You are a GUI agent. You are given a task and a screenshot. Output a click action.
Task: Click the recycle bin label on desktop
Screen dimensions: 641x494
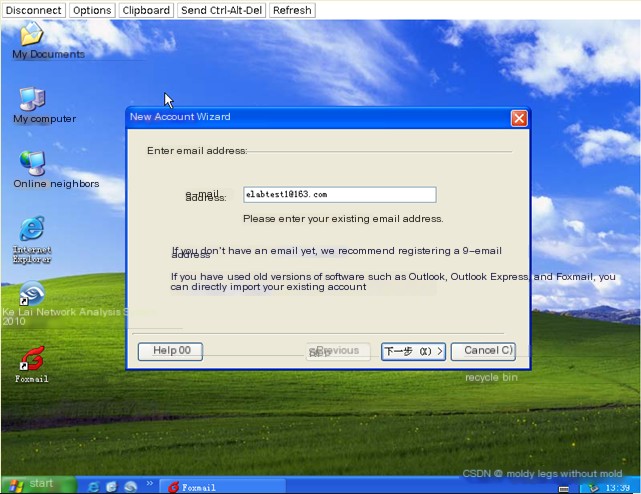(x=491, y=377)
